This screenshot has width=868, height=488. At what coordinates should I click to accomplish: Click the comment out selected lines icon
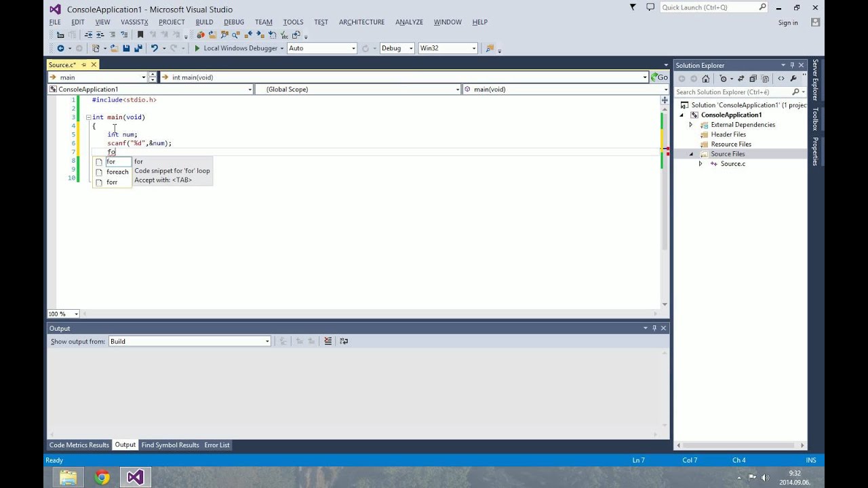coord(112,35)
